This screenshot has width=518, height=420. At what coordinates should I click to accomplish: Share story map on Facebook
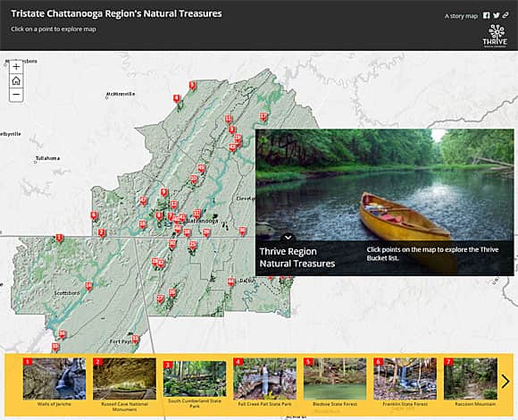tap(486, 15)
